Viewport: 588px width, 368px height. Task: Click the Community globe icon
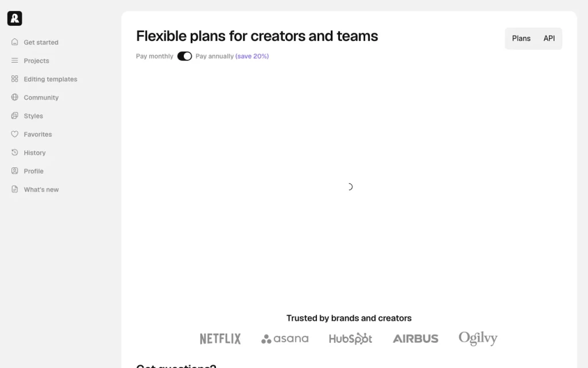pos(14,97)
